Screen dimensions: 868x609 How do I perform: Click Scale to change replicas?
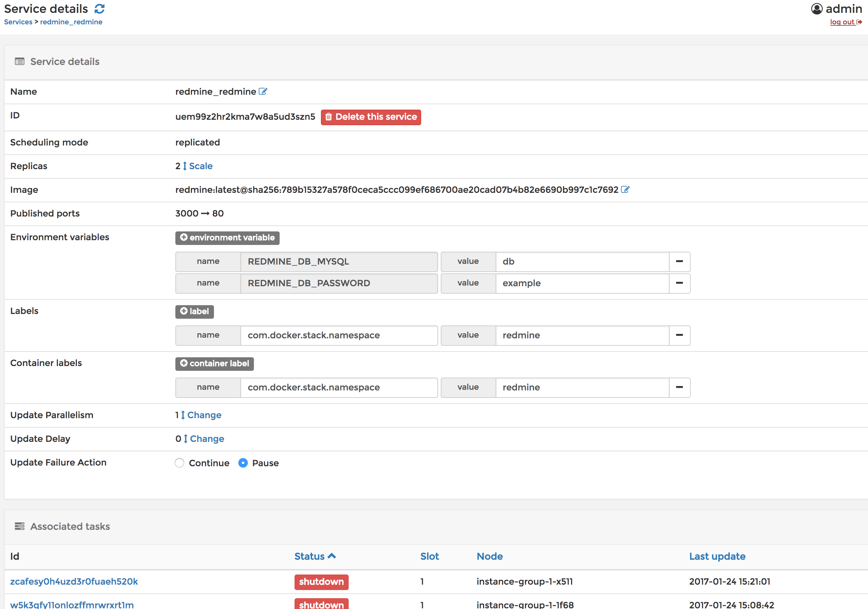pyautogui.click(x=200, y=166)
